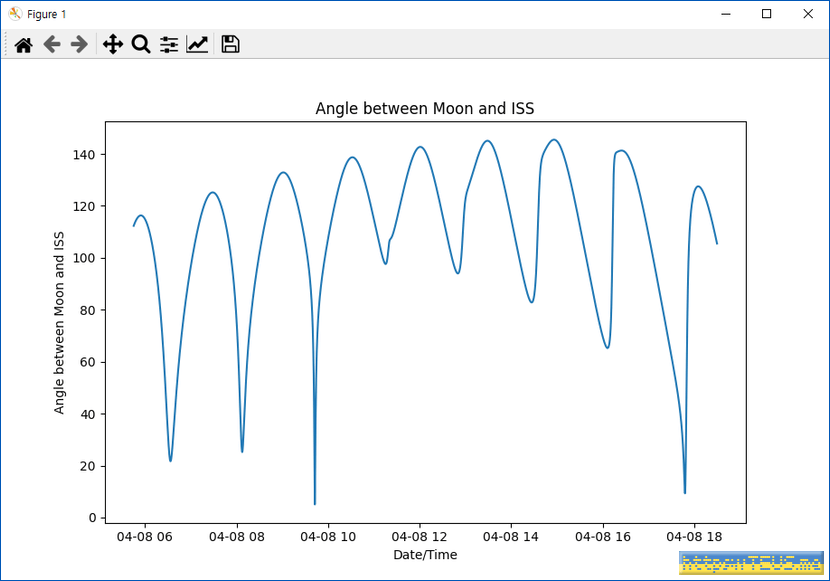Click the '140' y-axis tick label
The width and height of the screenshot is (830, 581).
point(83,155)
